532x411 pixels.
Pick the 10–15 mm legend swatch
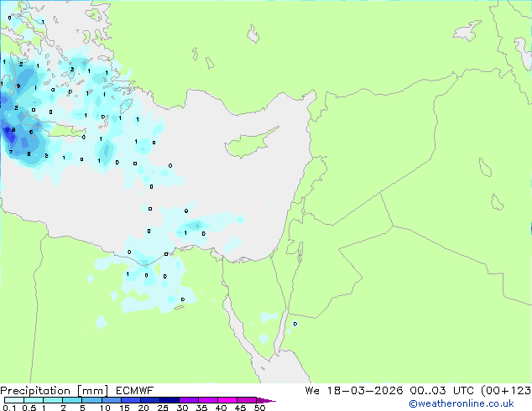tap(112, 400)
